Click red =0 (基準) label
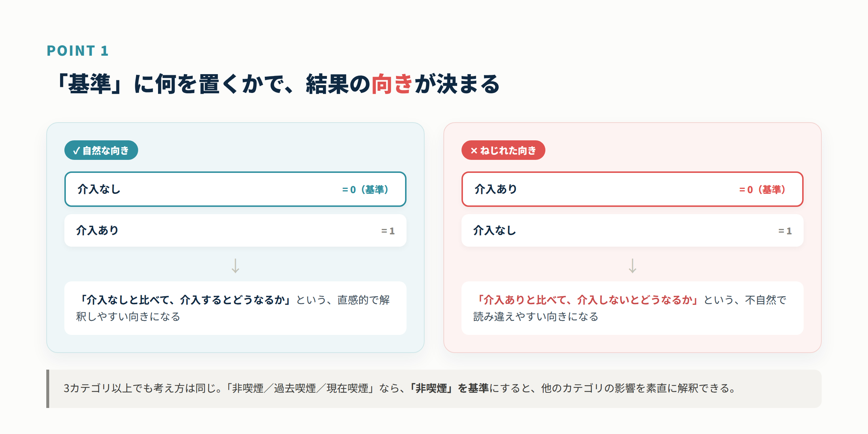The width and height of the screenshot is (868, 434). pos(762,190)
